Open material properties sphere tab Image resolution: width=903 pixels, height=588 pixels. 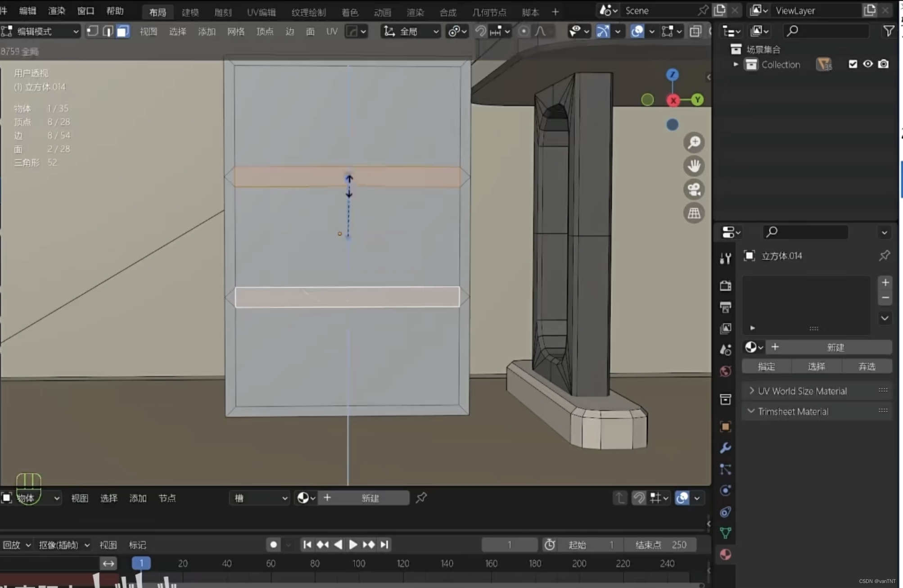[x=725, y=554]
